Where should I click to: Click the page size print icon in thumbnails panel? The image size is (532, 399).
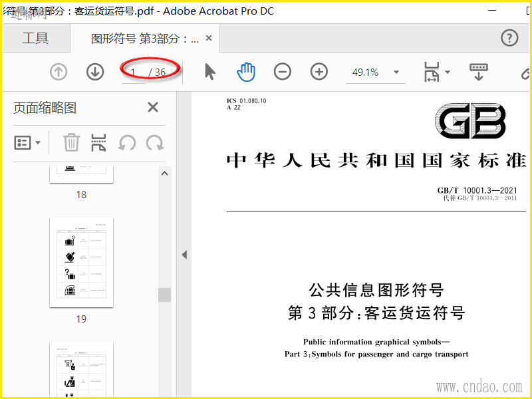[98, 142]
